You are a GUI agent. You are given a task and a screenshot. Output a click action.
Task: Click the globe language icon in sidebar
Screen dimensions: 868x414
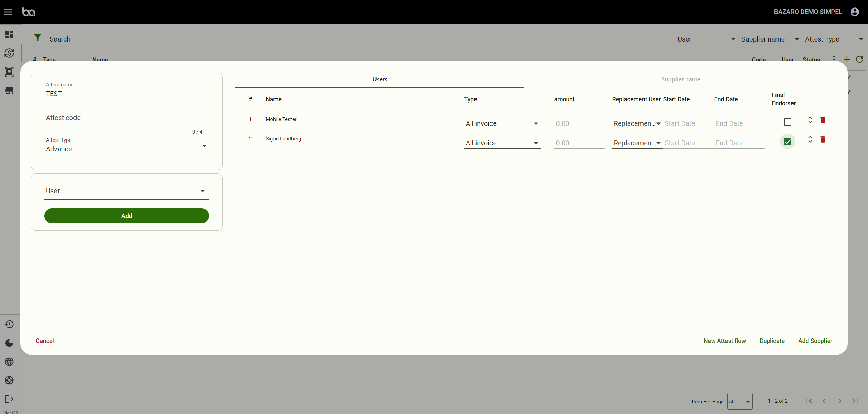pyautogui.click(x=9, y=362)
